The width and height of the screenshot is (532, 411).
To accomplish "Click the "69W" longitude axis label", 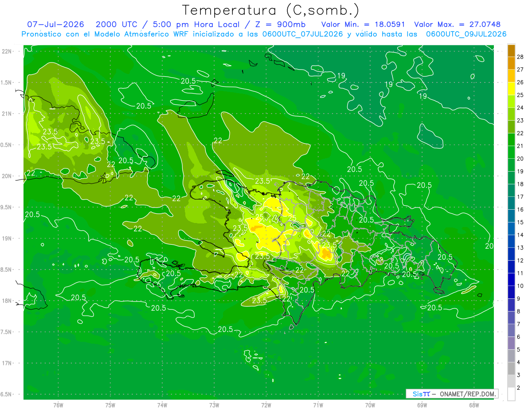I will point(422,405).
